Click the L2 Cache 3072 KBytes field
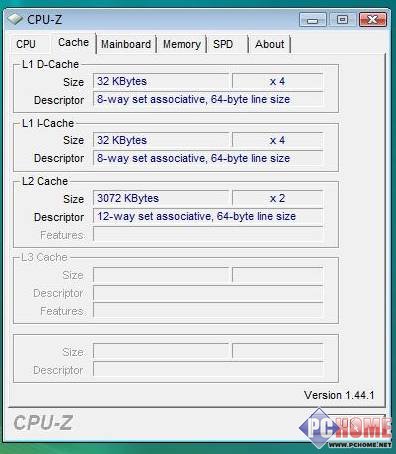 point(161,198)
